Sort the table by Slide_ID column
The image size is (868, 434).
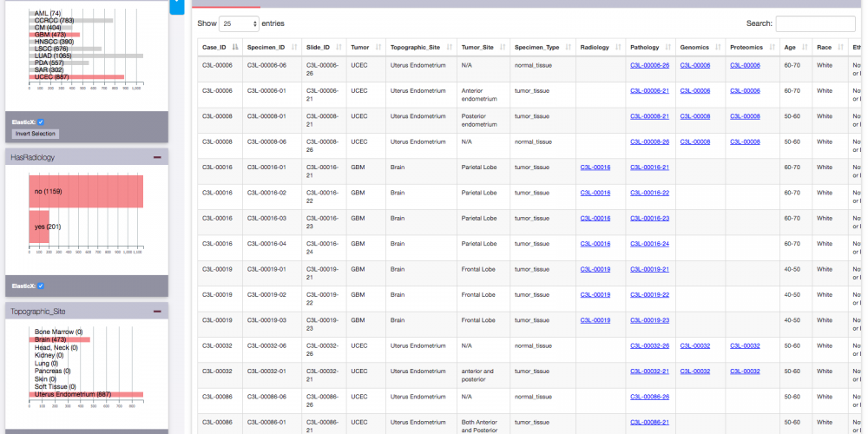click(x=324, y=48)
